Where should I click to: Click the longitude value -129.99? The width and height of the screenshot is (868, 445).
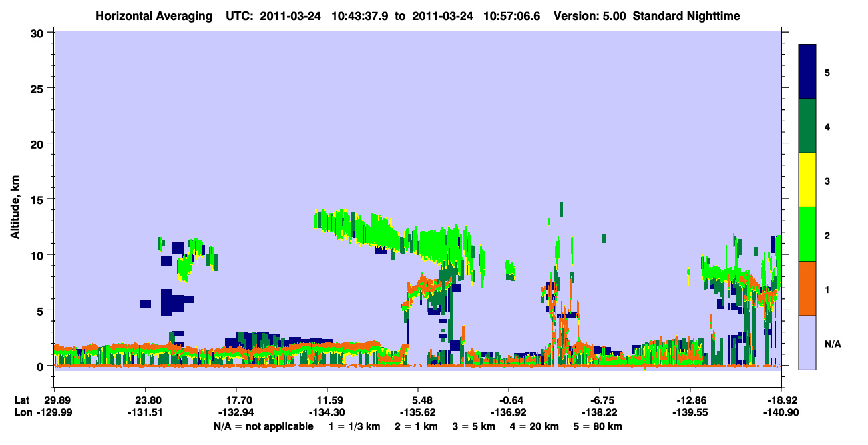coord(54,412)
